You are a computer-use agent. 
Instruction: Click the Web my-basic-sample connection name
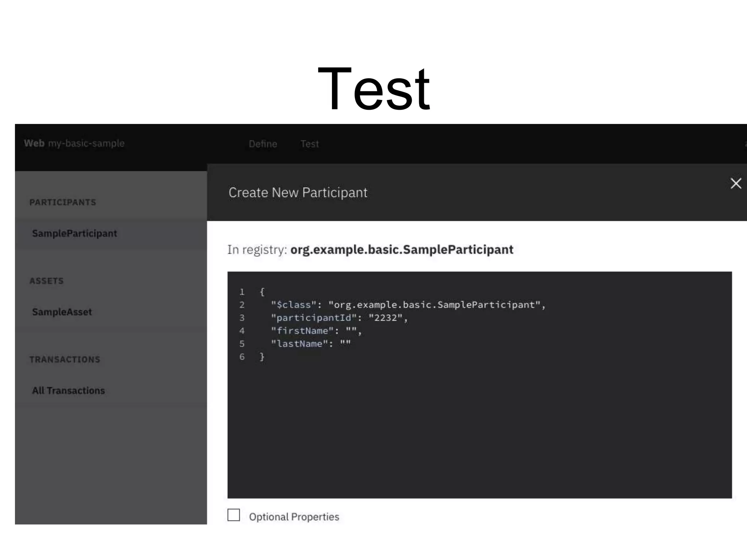74,143
